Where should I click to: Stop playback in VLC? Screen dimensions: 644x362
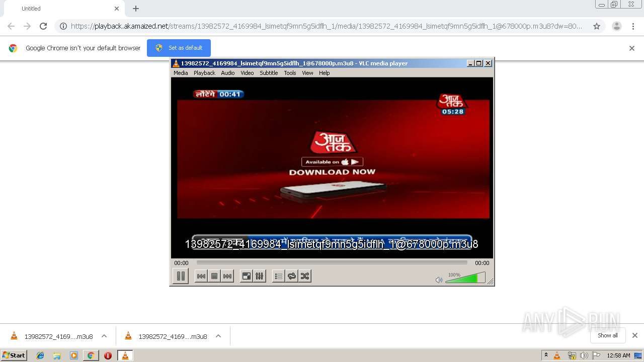pyautogui.click(x=214, y=276)
